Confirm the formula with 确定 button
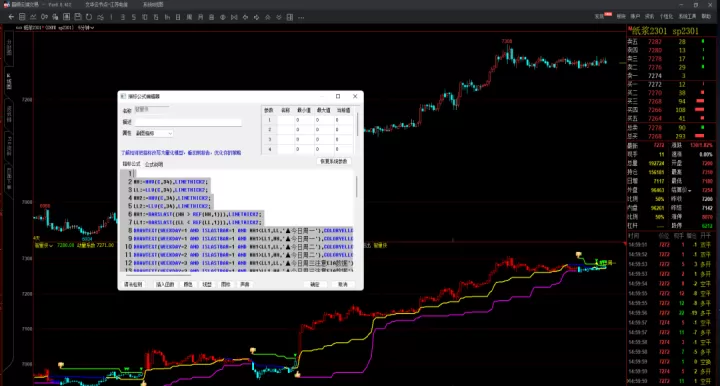The image size is (720, 386). (x=315, y=285)
